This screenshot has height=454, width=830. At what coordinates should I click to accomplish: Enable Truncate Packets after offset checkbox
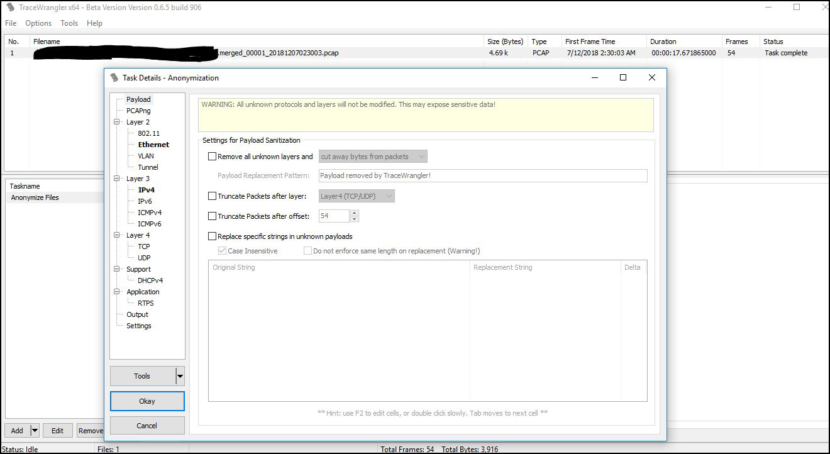212,216
